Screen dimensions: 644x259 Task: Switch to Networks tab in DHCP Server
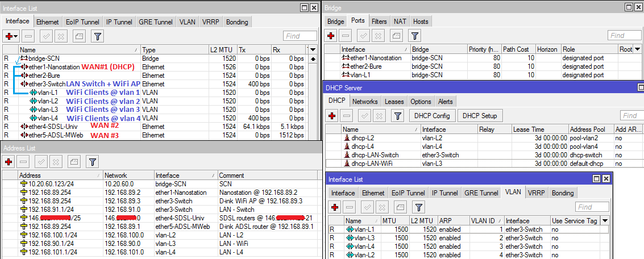[365, 101]
